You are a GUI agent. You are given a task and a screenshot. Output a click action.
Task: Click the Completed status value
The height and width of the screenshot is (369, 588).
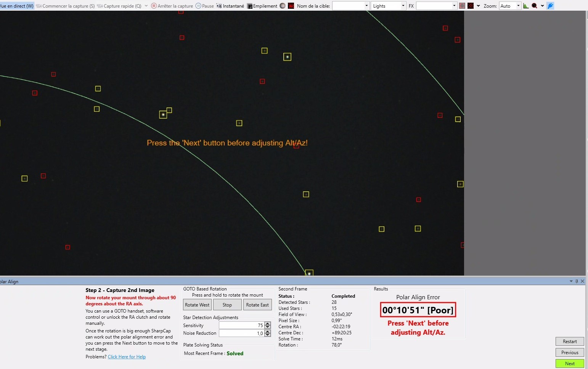pyautogui.click(x=343, y=296)
